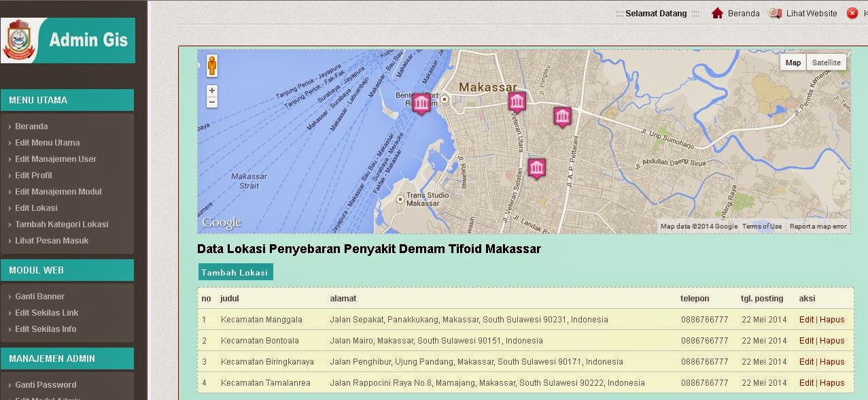Click the Street View pegman icon
868x400 pixels.
[212, 66]
